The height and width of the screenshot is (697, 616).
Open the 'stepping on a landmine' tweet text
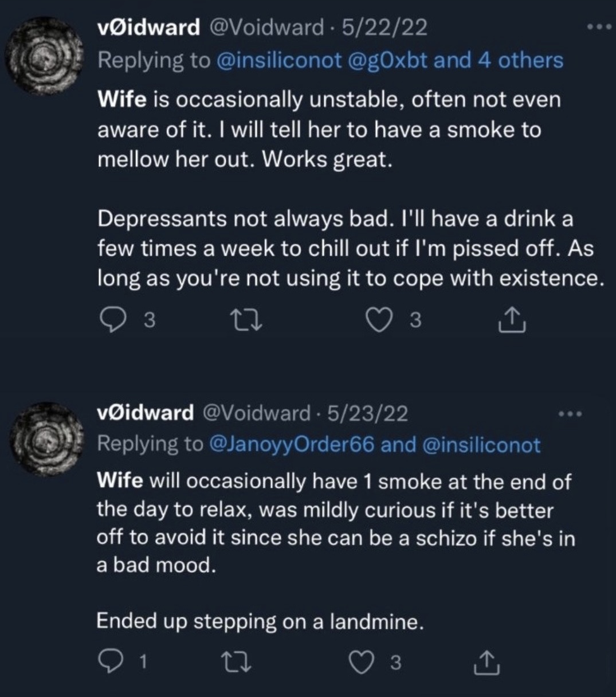click(x=260, y=621)
